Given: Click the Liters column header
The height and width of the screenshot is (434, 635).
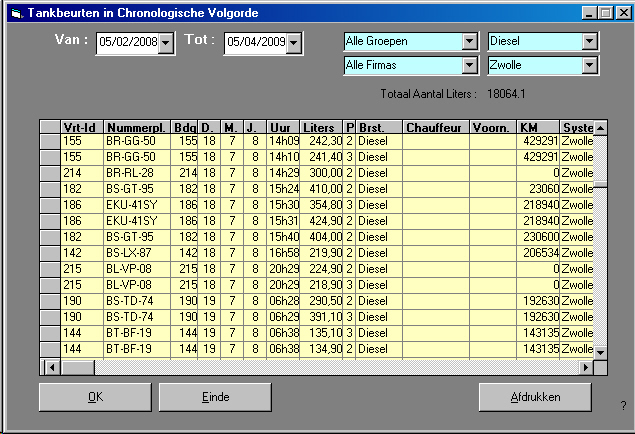Looking at the screenshot, I should 321,128.
